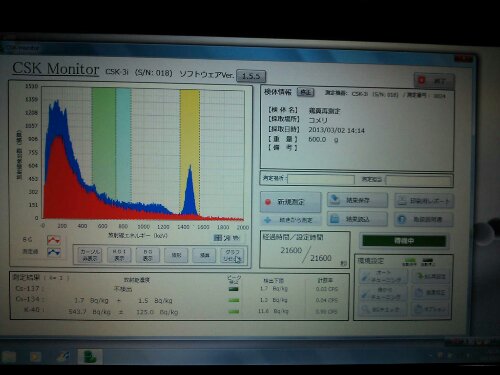
Task: Click the BG check magnifier button
Action: (384, 309)
